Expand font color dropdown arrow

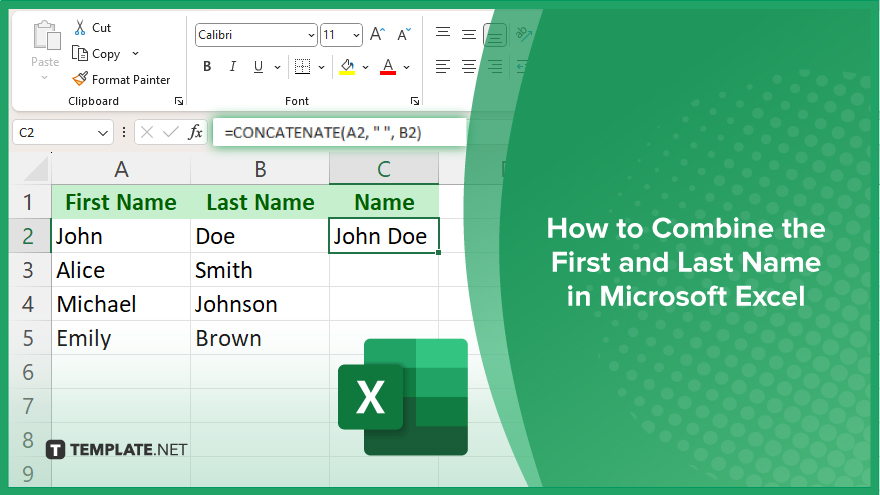pos(407,67)
